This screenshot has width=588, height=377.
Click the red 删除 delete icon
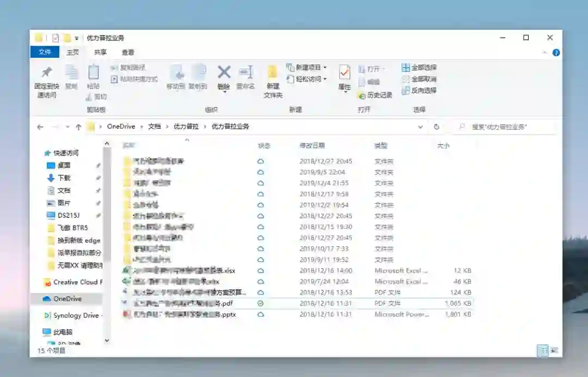tap(224, 72)
